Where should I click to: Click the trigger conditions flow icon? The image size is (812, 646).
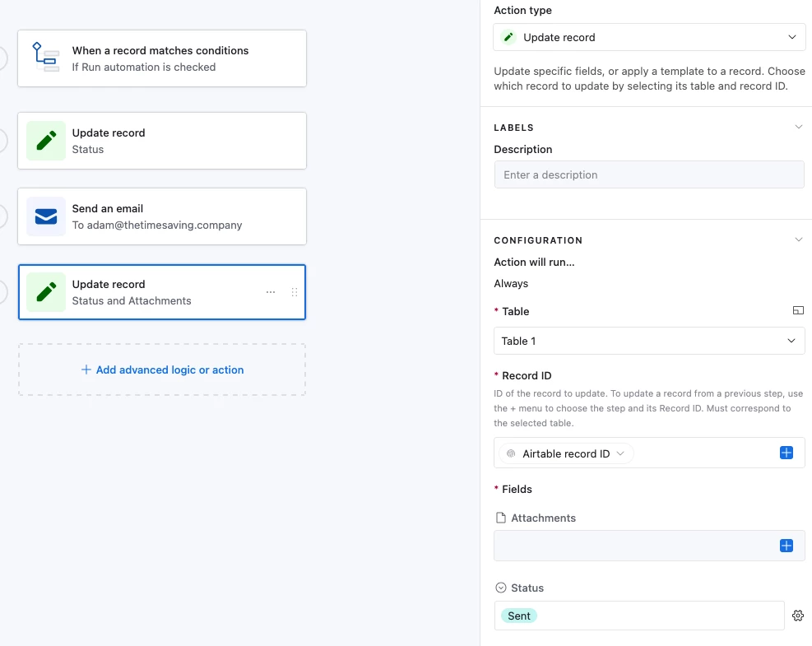point(45,57)
